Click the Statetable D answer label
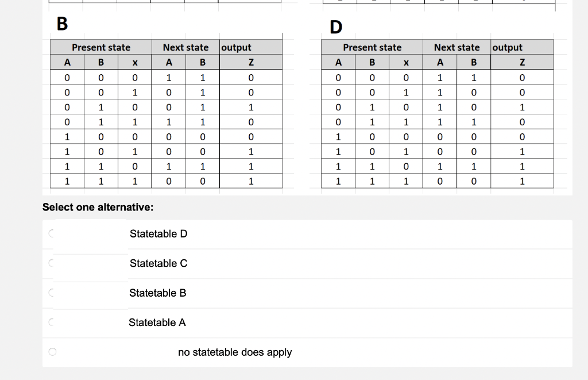This screenshot has height=380, width=588. [x=158, y=234]
